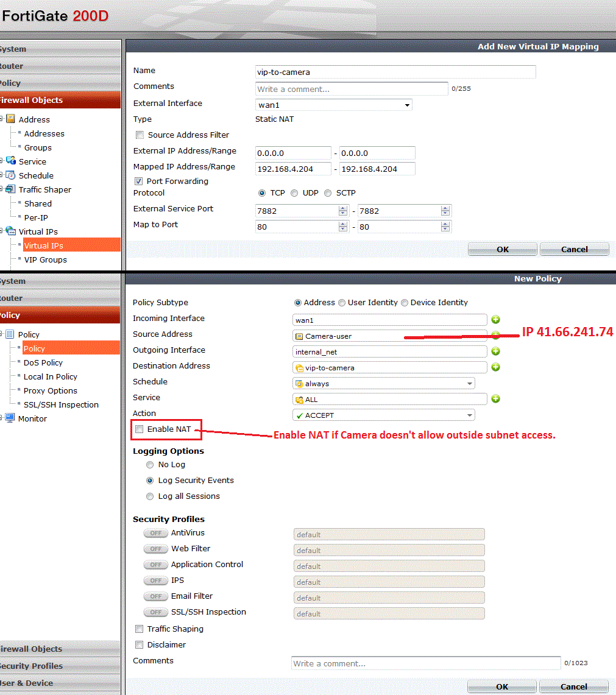Enable Disclaimer checkbox
Image resolution: width=616 pixels, height=695 pixels.
coord(140,645)
